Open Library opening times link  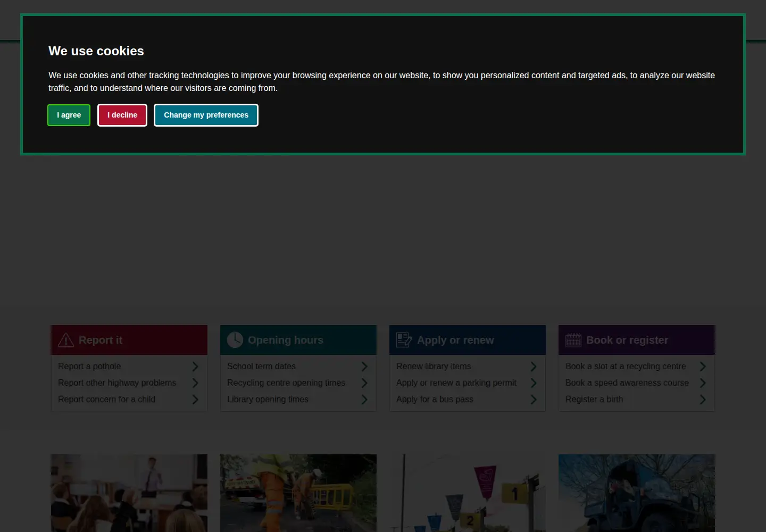[x=268, y=400]
